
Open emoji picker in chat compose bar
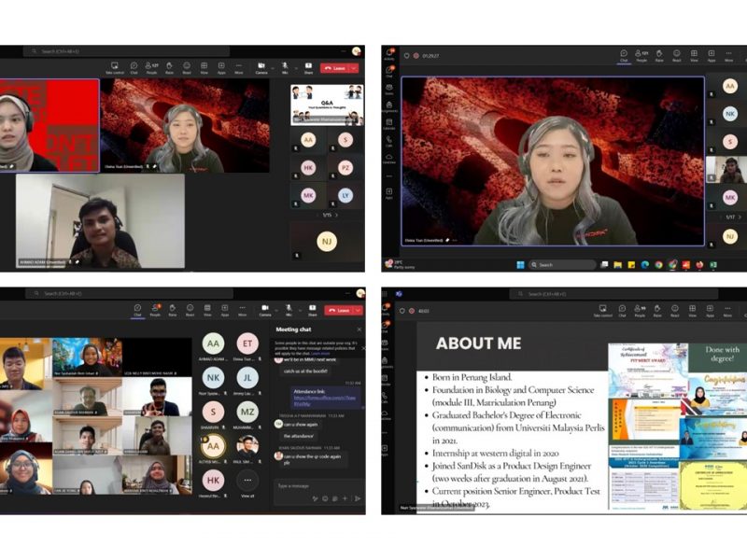(x=325, y=498)
